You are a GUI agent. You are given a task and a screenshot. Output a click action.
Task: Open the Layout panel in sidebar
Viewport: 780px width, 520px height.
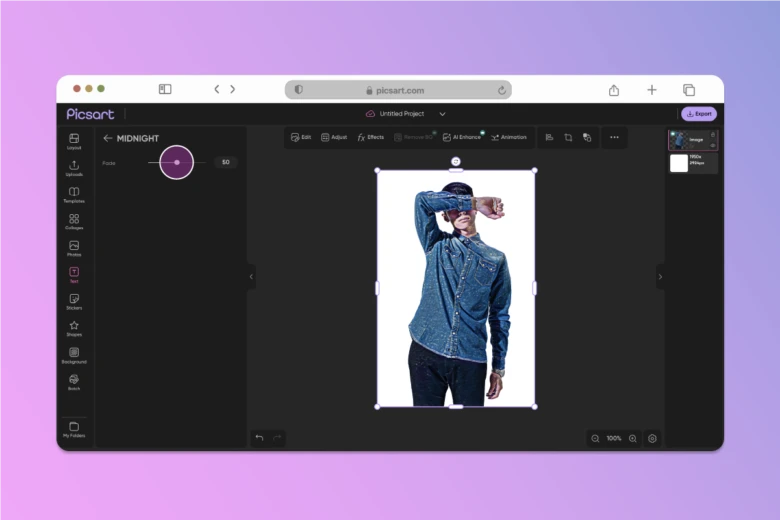pyautogui.click(x=74, y=141)
